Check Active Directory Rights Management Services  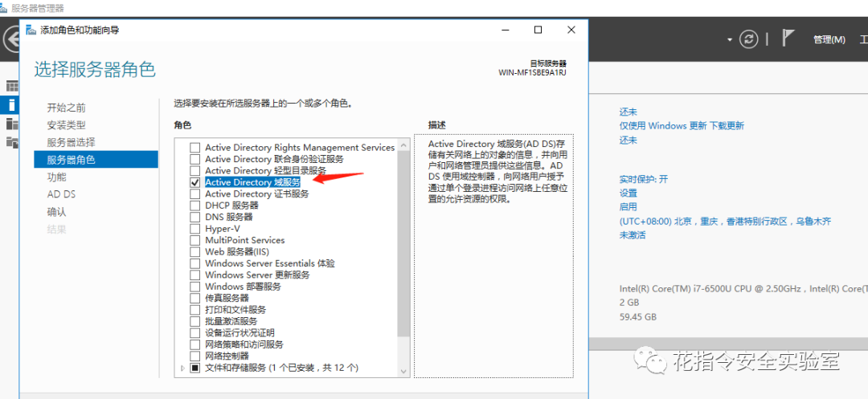(194, 148)
